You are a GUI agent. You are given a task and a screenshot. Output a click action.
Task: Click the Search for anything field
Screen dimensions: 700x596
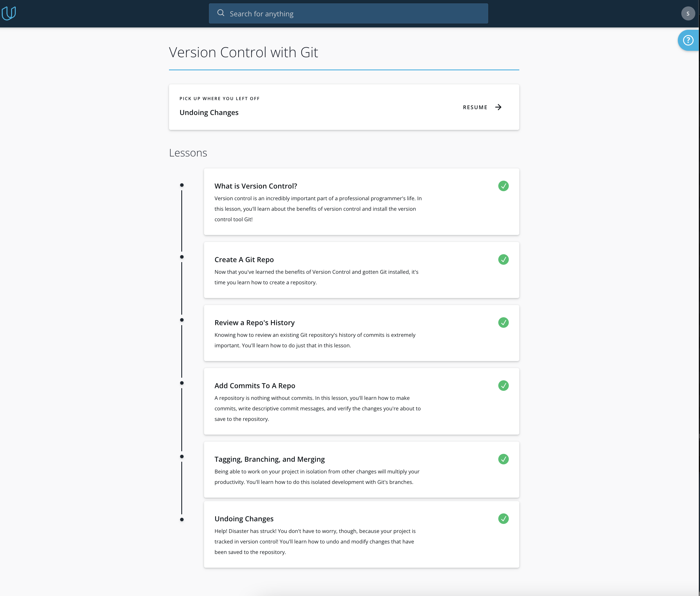(x=348, y=13)
